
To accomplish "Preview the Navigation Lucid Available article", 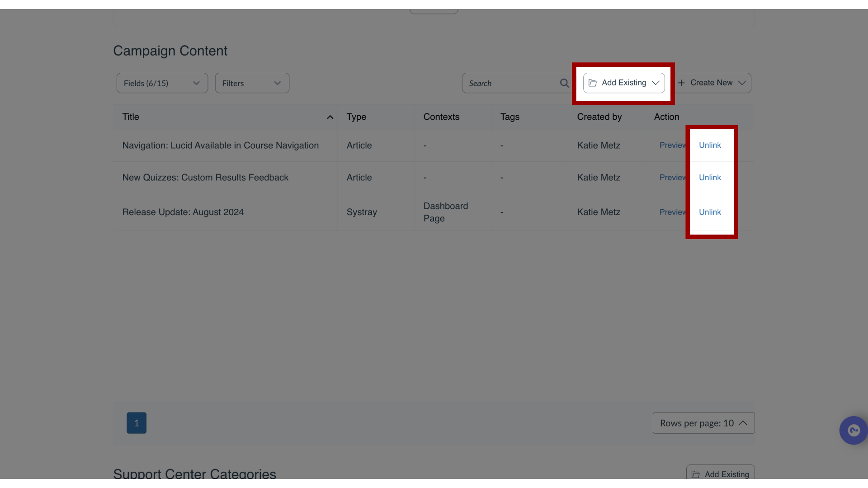I will [x=672, y=145].
